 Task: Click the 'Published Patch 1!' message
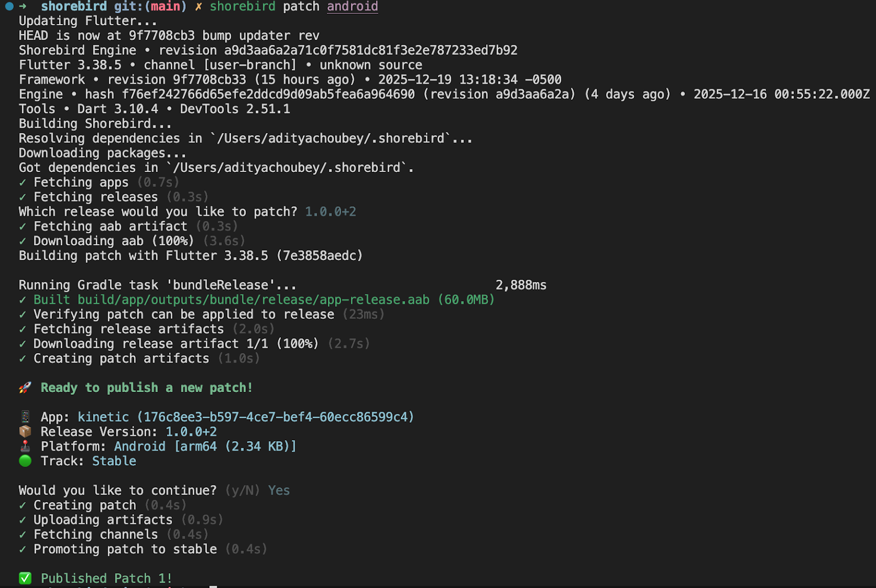tap(107, 579)
